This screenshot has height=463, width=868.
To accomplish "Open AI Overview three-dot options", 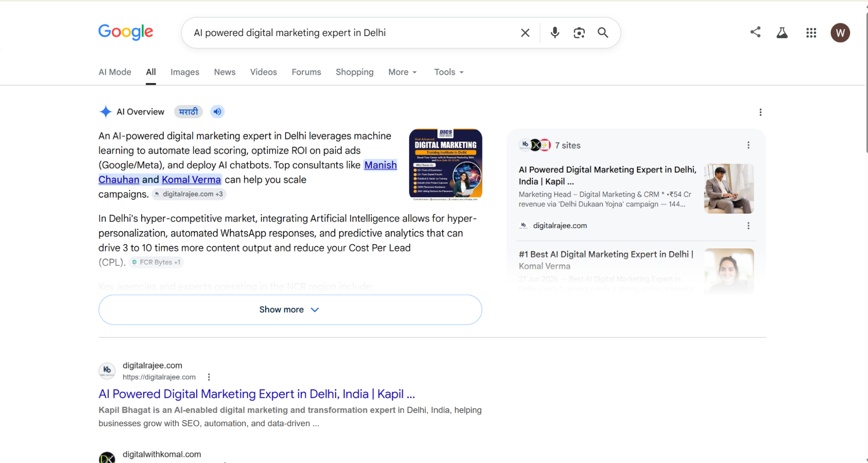I will coord(760,112).
